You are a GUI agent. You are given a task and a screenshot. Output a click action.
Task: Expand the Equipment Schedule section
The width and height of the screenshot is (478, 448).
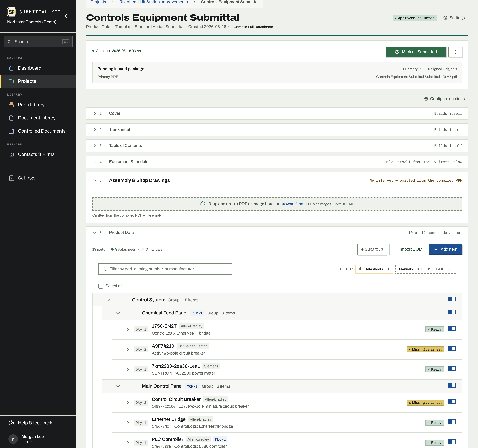coord(95,162)
